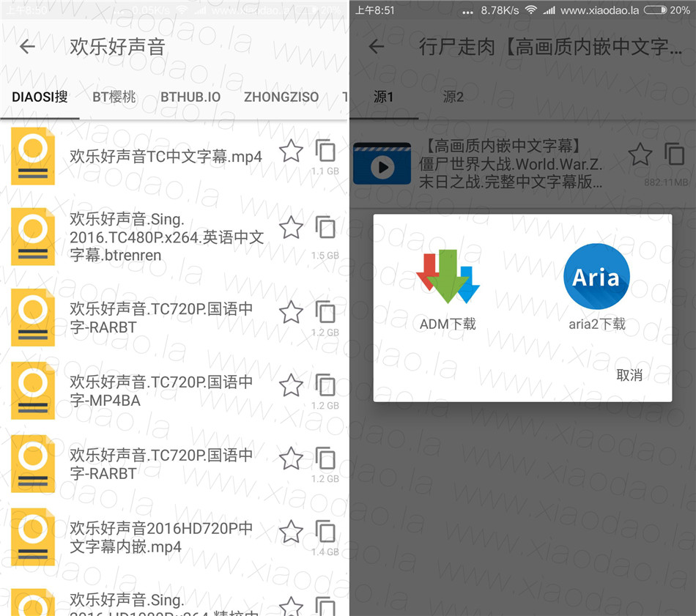Star the TC480P.x264 btrenren result
This screenshot has height=616, width=696.
(291, 228)
